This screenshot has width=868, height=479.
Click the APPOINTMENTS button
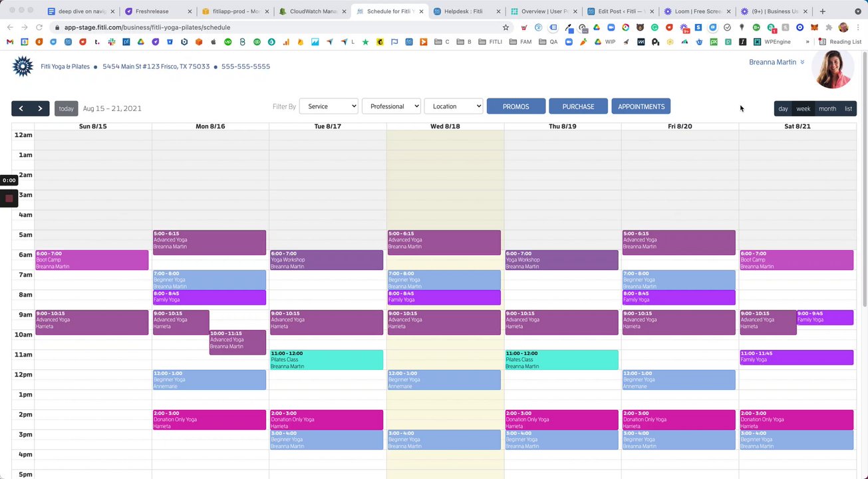coord(641,106)
